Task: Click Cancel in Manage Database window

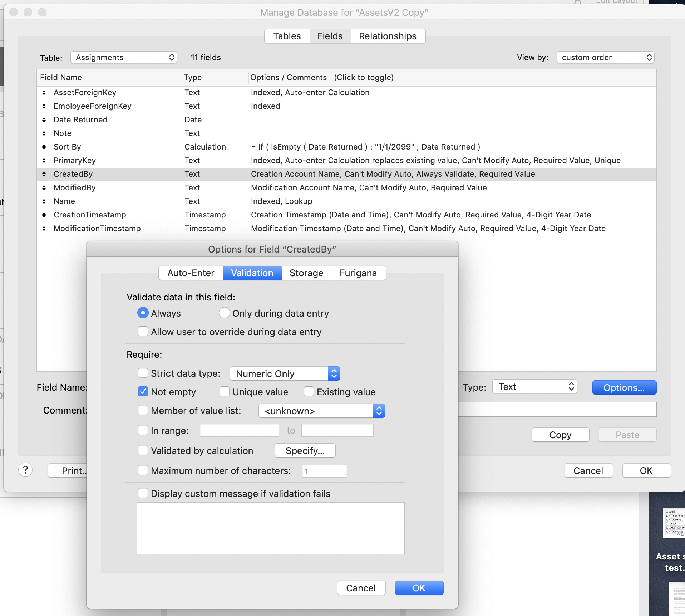Action: [x=588, y=470]
